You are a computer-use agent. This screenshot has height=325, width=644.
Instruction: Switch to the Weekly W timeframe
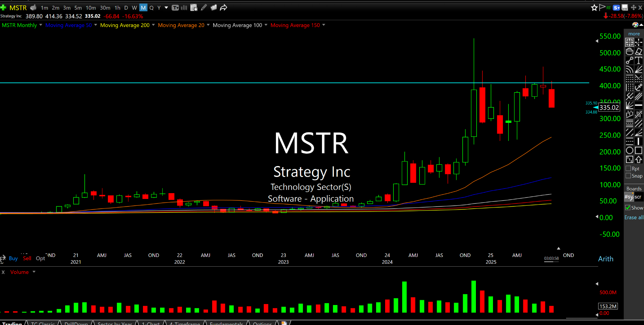134,7
